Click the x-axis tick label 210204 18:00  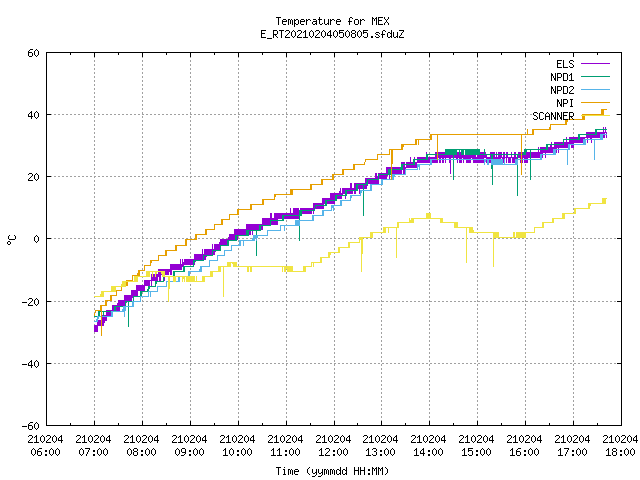pos(620,446)
